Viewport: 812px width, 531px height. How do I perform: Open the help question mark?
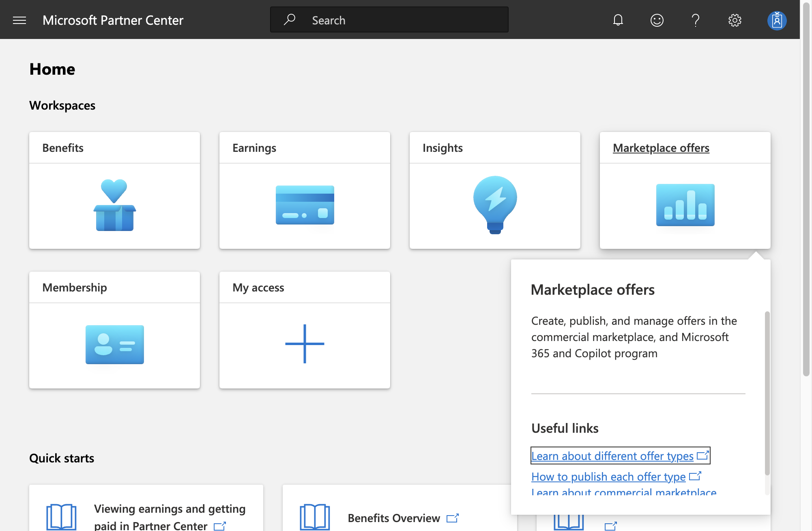(x=696, y=20)
